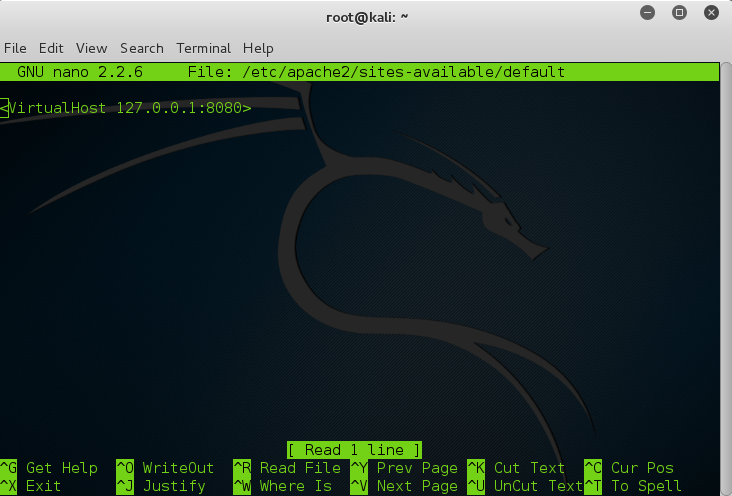Select the ^R Read File shortcut

point(287,468)
